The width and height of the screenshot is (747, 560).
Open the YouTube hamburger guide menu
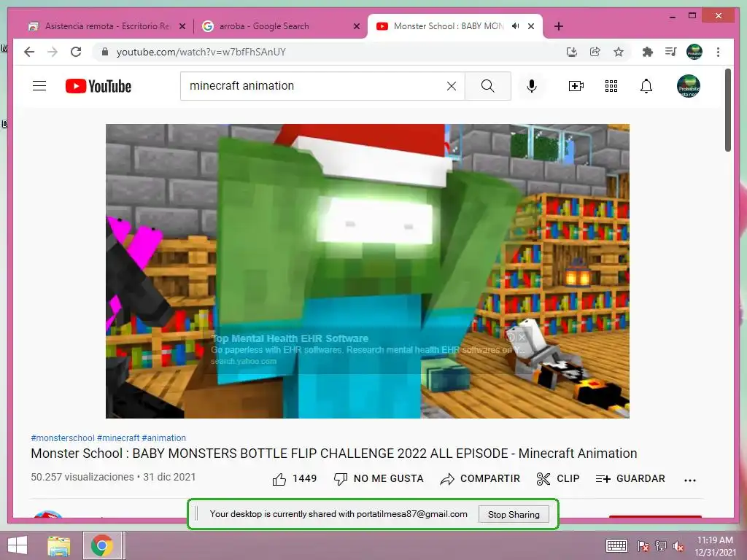point(39,86)
